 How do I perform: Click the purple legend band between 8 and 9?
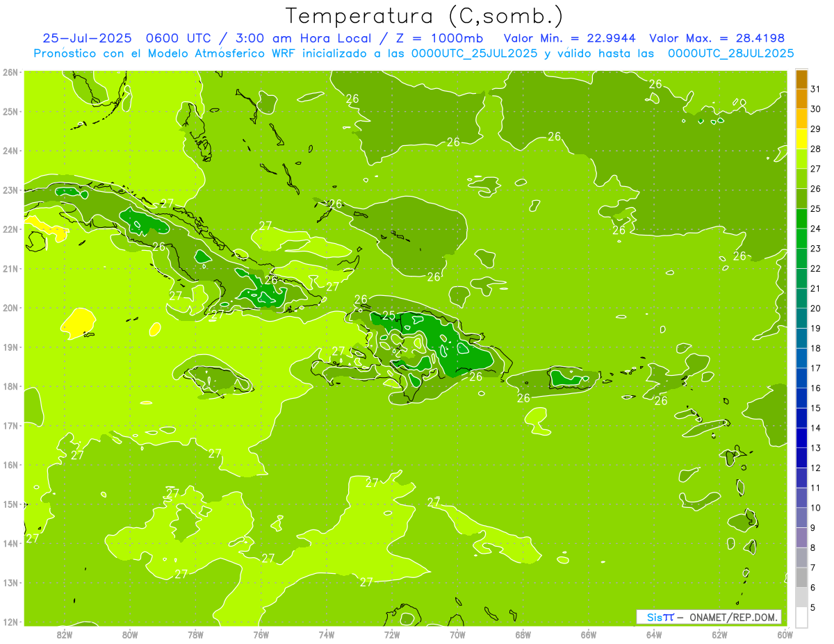(801, 538)
